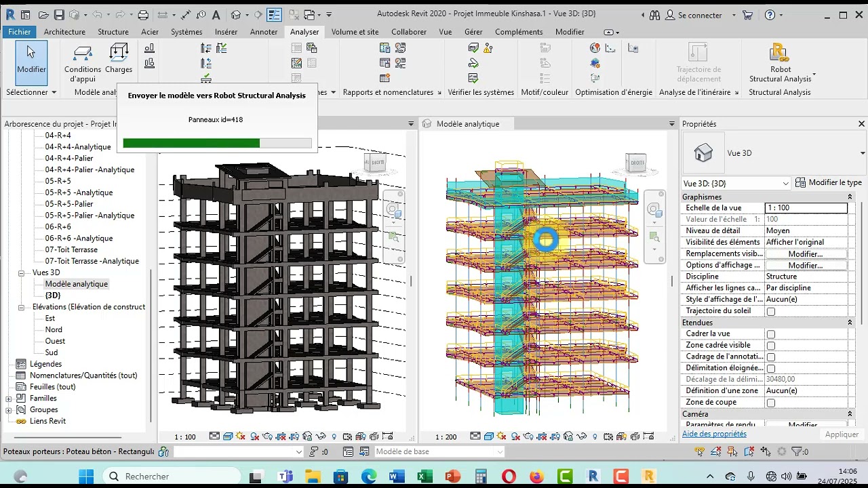Enable Zone de coupe checkbox
868x488 pixels.
click(x=770, y=403)
